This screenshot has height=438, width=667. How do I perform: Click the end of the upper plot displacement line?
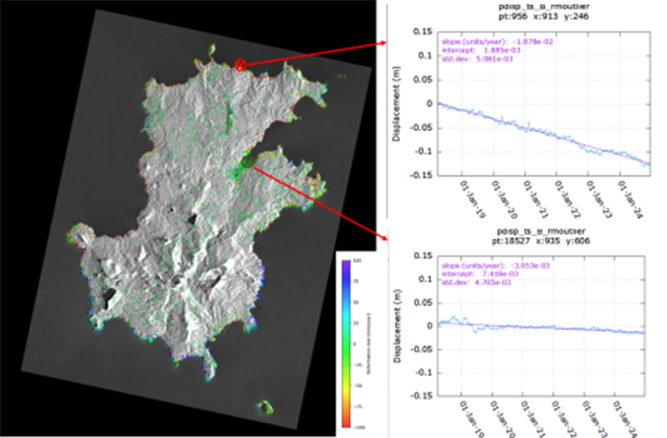coord(647,165)
